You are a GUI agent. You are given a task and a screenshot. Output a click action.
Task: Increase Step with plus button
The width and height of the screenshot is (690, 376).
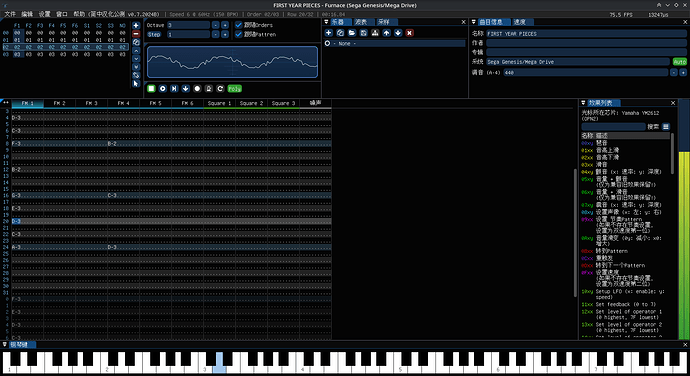click(x=225, y=34)
